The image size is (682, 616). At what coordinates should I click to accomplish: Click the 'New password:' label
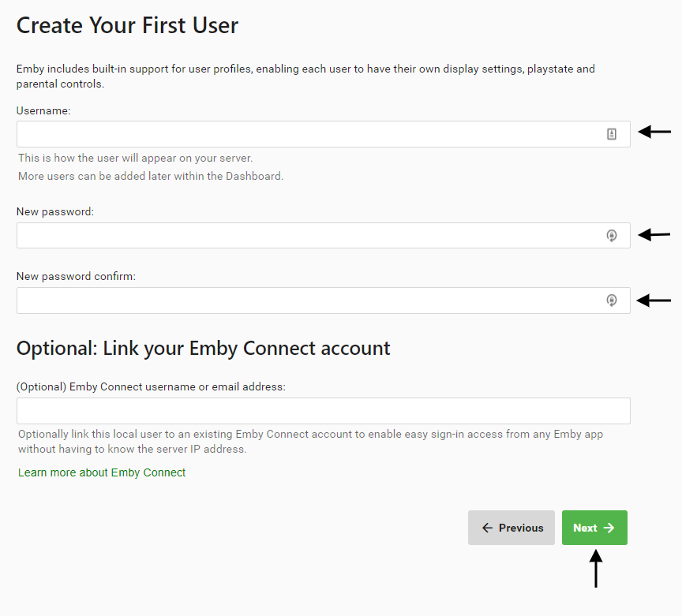point(54,211)
